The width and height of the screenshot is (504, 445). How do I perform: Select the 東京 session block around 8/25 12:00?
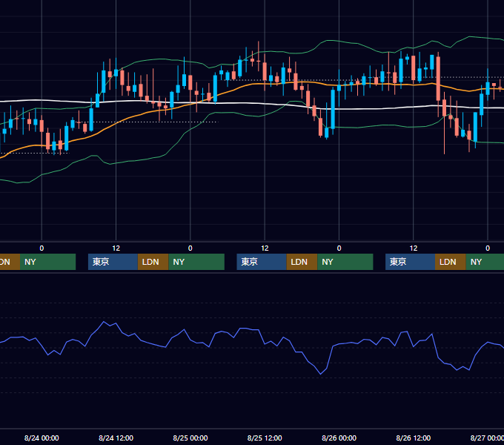click(x=262, y=262)
